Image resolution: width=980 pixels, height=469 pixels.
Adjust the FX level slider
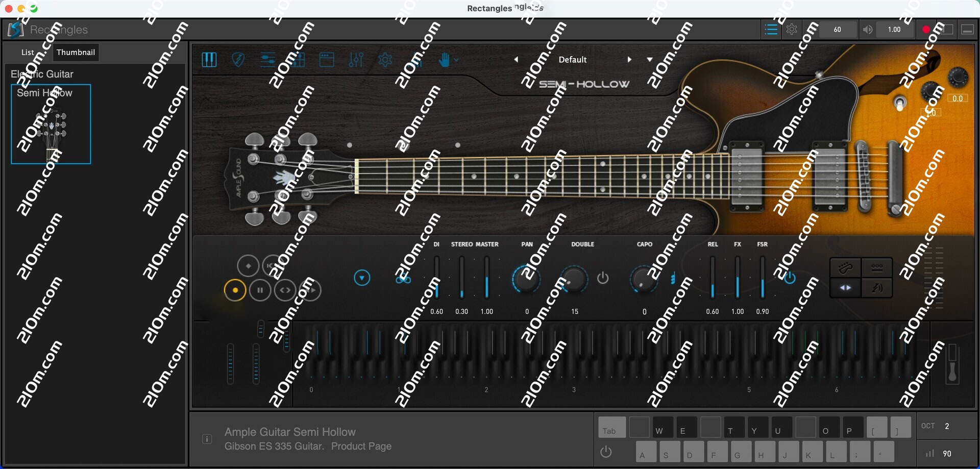point(738,277)
